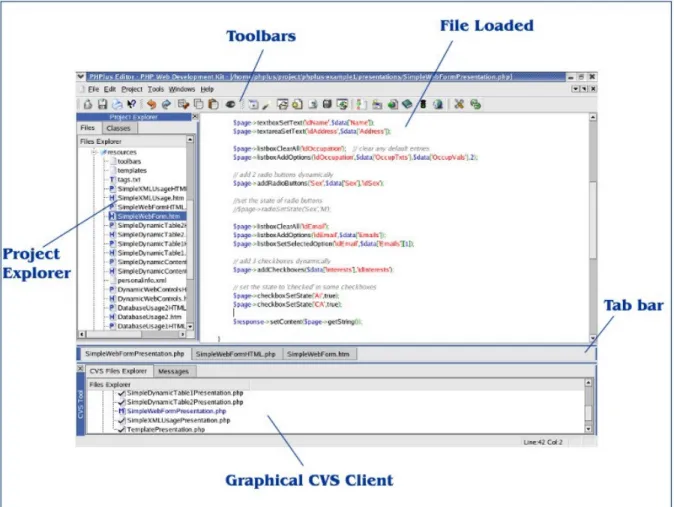Undo with the orange arrow icon

(x=151, y=104)
